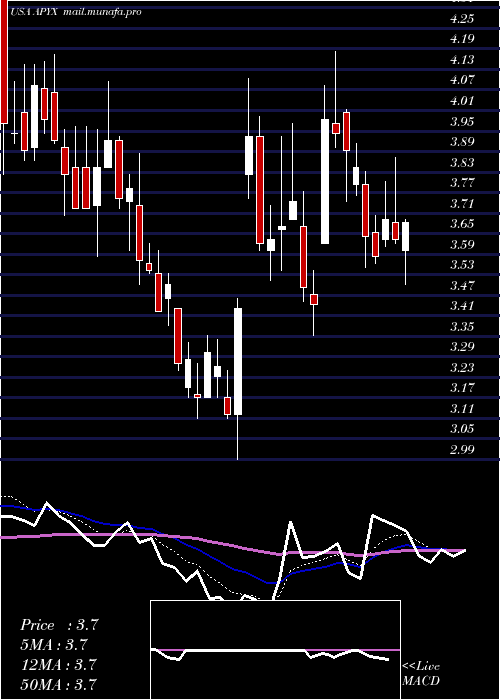
Task: Click the 3.71 price axis label
Action: click(x=462, y=203)
